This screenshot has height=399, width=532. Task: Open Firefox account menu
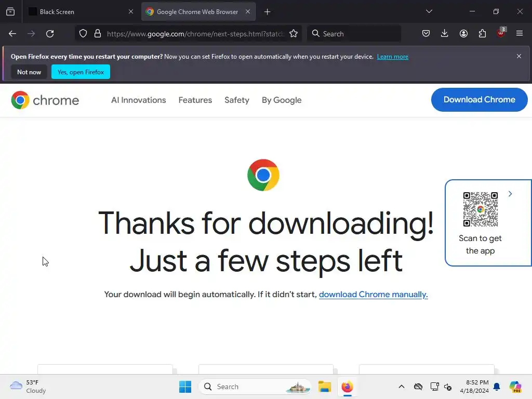463,33
